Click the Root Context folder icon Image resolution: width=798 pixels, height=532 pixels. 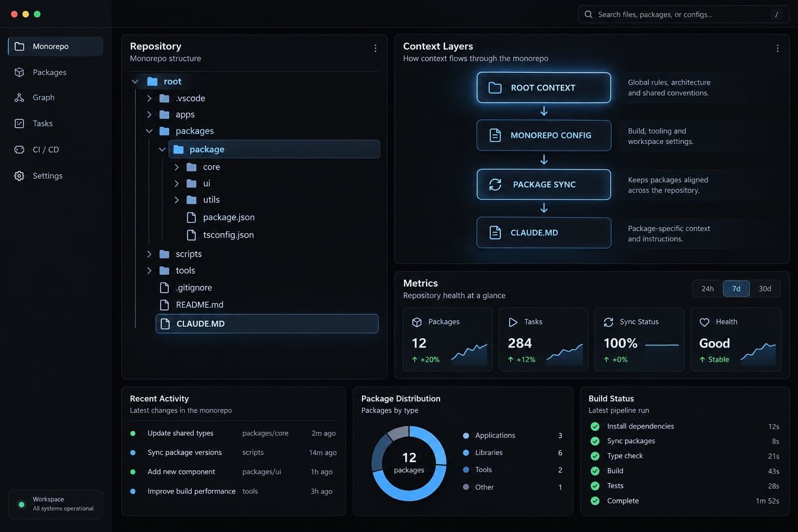(495, 88)
